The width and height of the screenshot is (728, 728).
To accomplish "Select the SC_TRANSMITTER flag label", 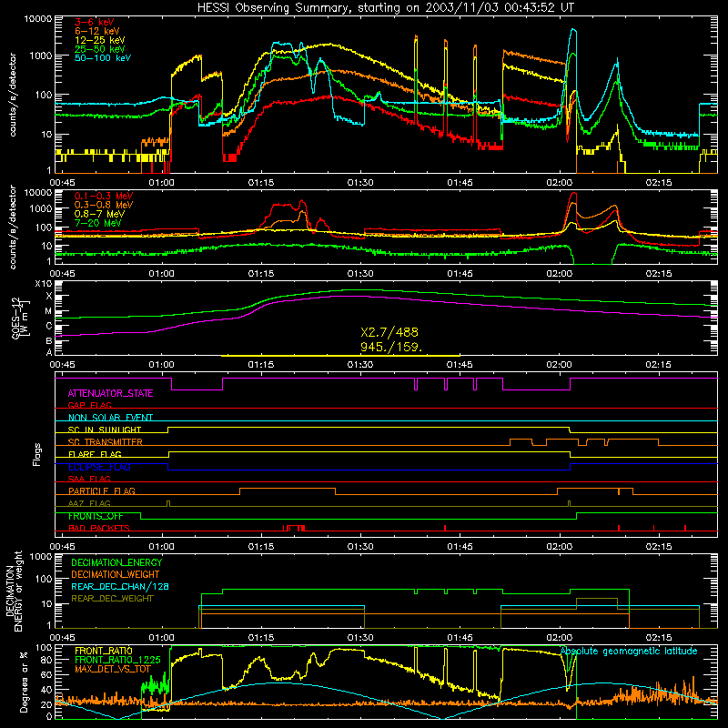I will pyautogui.click(x=106, y=442).
